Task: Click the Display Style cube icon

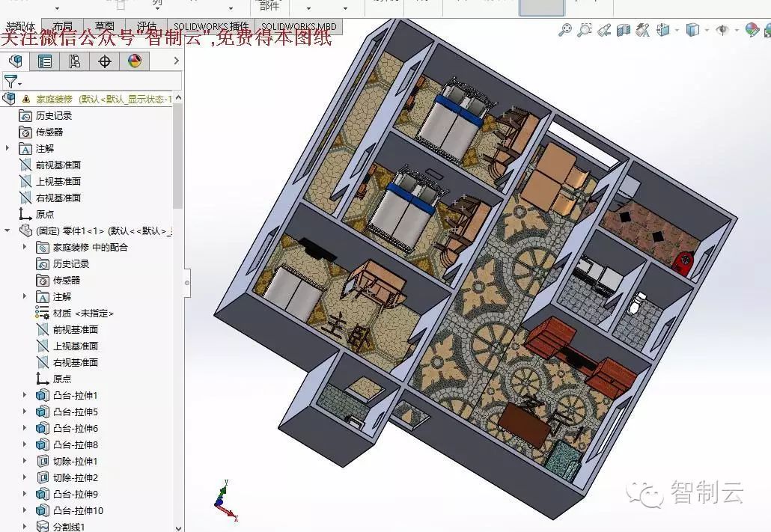Action: tap(692, 31)
